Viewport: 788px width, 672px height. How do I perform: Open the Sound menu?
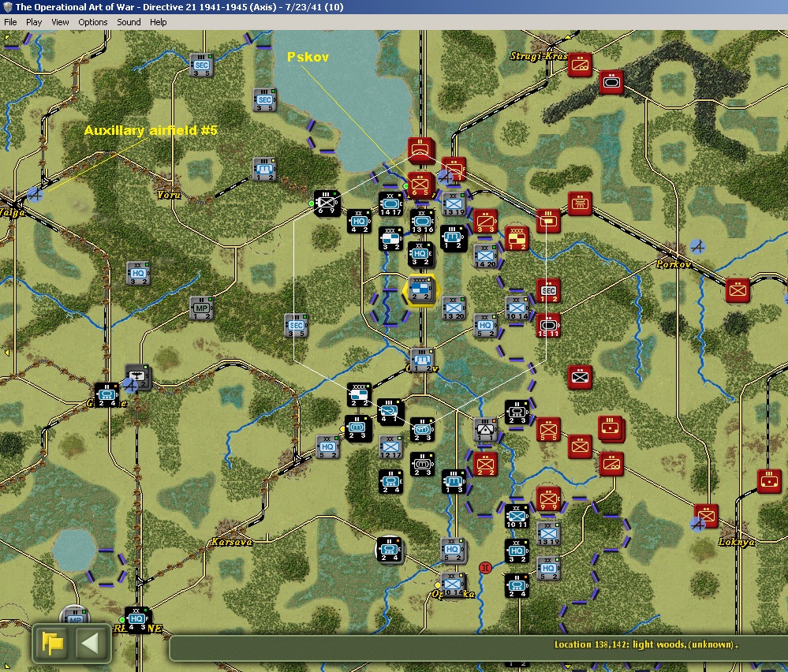click(129, 22)
